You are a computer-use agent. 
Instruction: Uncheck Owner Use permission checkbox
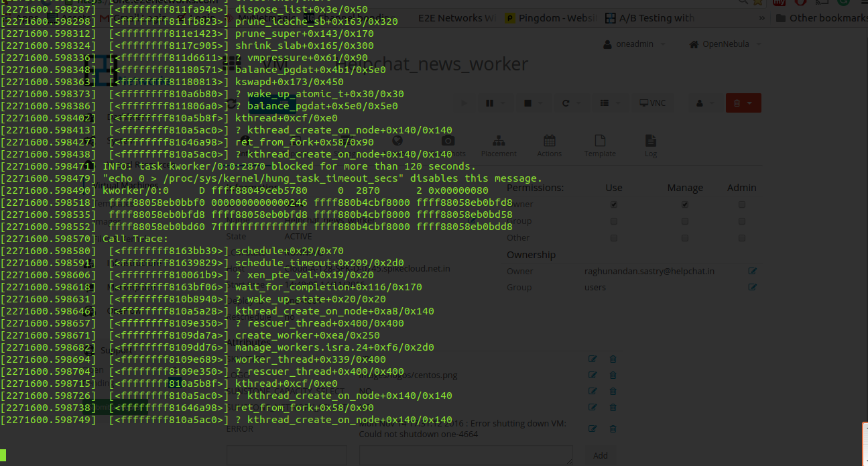[x=614, y=205]
